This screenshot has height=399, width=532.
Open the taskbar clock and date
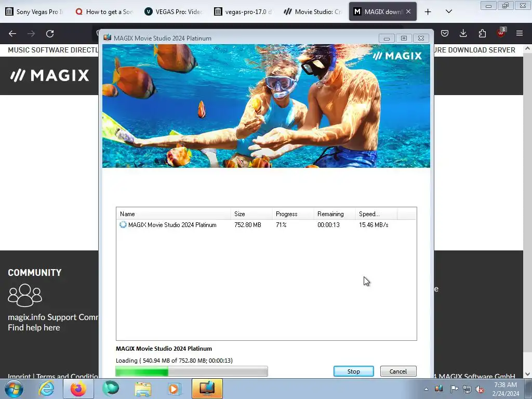coord(506,389)
